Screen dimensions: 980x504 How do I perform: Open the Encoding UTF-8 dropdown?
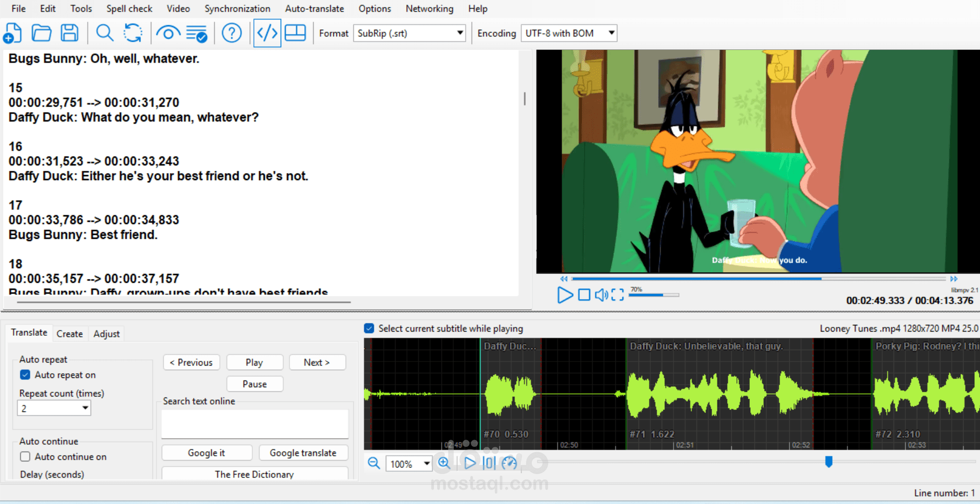click(569, 33)
